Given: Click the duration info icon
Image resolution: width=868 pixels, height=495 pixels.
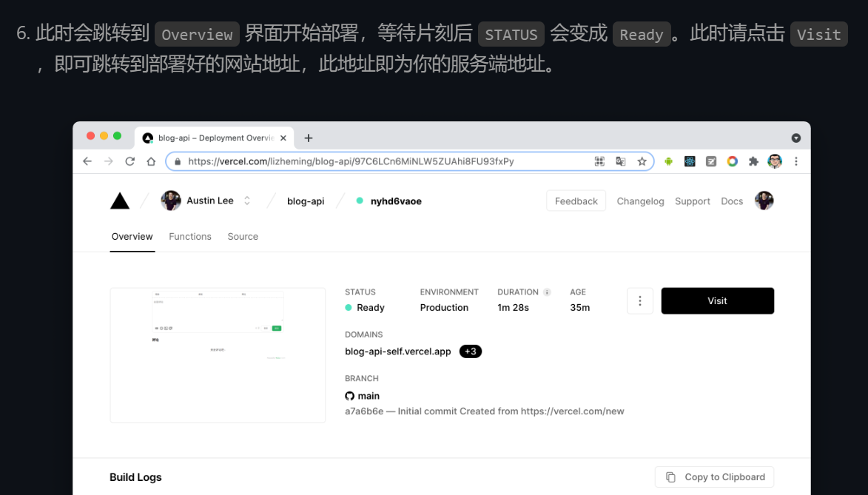Looking at the screenshot, I should point(547,292).
